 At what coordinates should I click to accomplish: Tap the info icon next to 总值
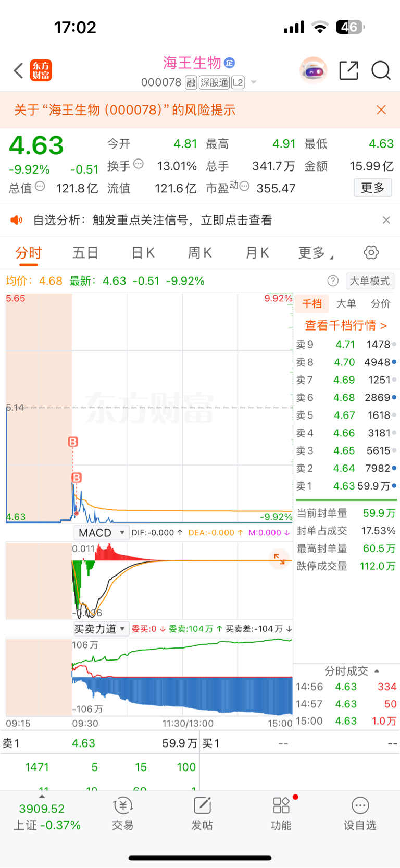(40, 186)
